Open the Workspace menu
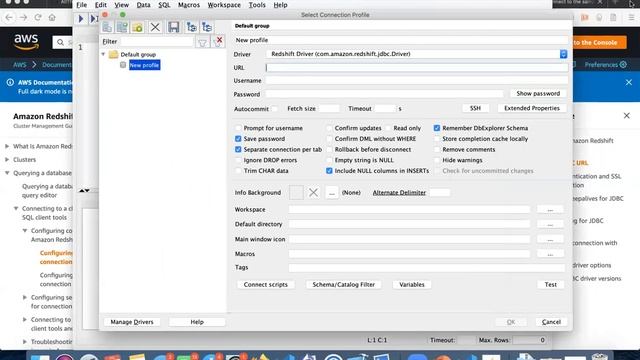 pyautogui.click(x=224, y=5)
